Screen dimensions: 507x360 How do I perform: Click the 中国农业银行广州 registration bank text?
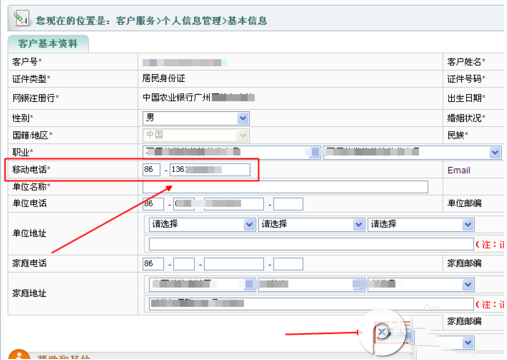(176, 97)
